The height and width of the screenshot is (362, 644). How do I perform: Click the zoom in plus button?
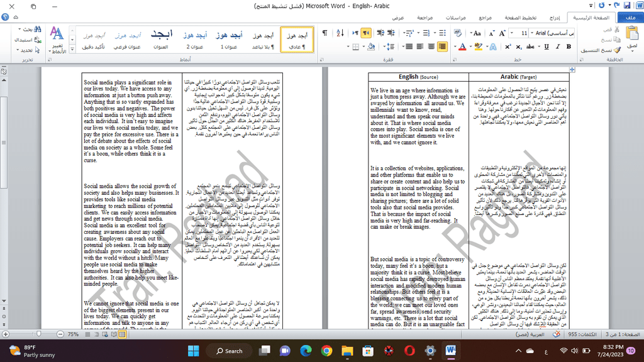5,334
